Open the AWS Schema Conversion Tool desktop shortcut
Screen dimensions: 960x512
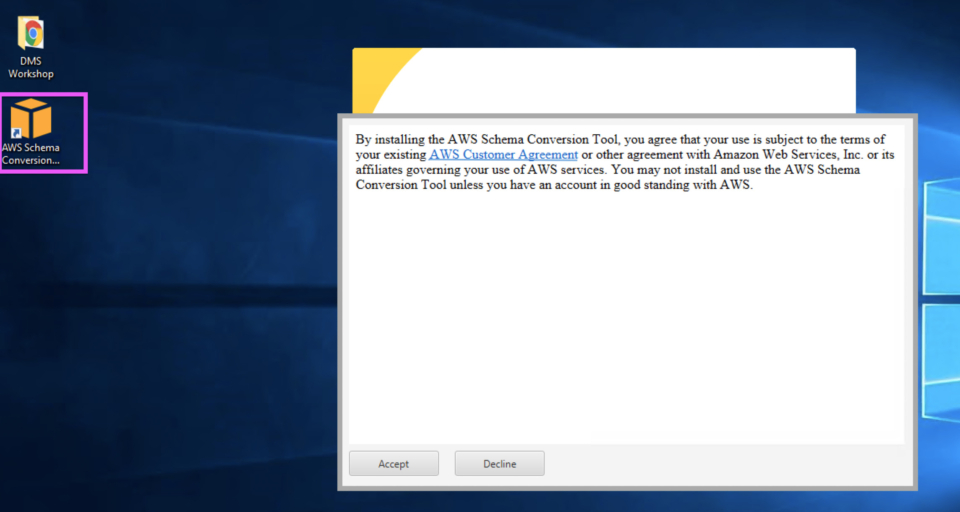(x=31, y=121)
